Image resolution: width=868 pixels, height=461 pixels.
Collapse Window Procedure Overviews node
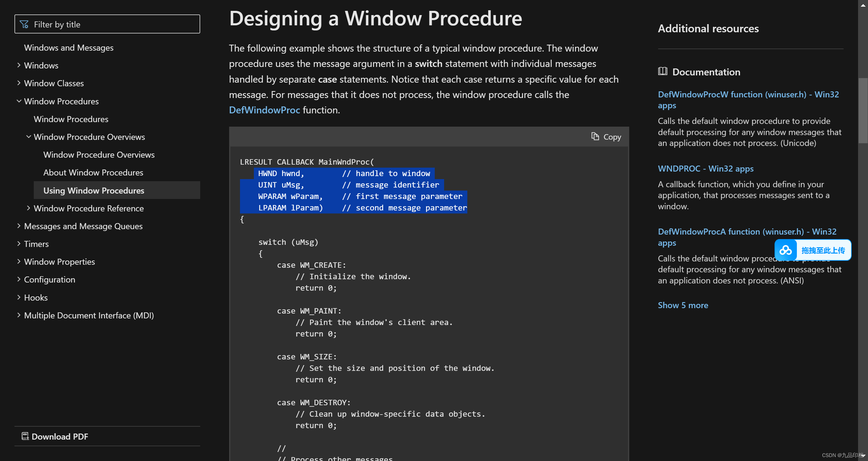(29, 137)
